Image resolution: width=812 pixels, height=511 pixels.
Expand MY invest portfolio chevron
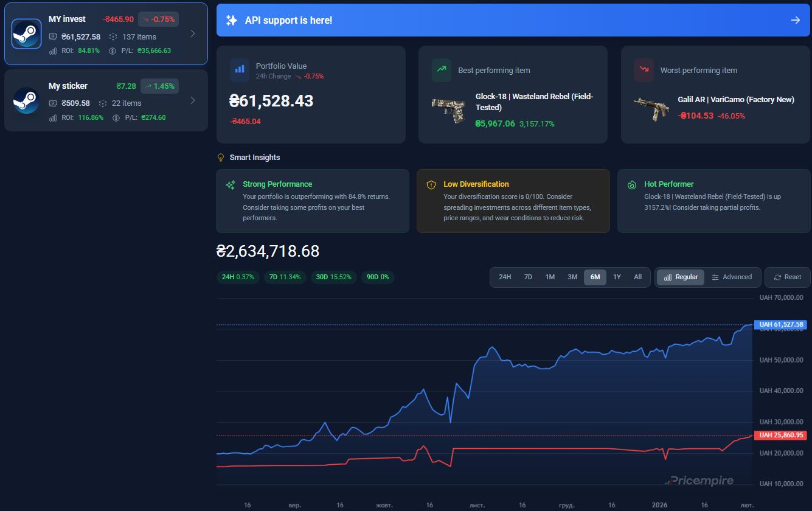click(x=193, y=33)
